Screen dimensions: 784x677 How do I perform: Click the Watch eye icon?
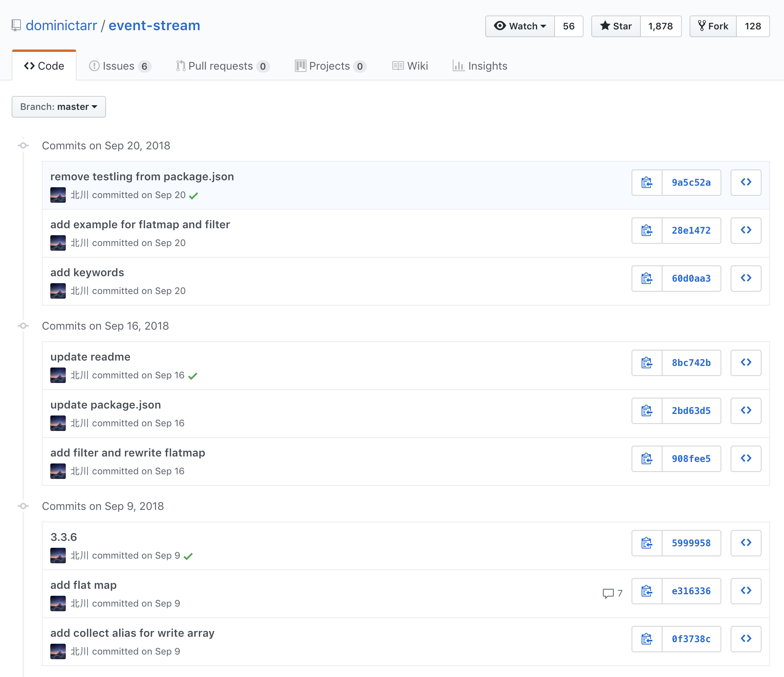coord(501,26)
